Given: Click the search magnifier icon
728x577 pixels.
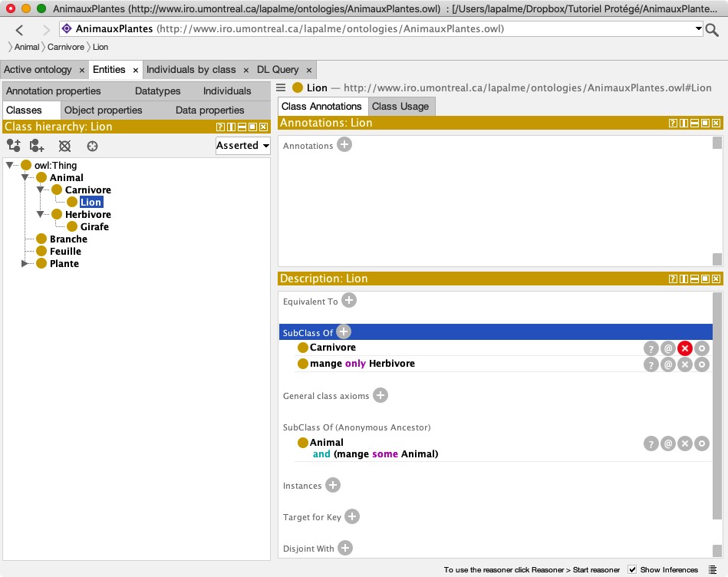Looking at the screenshot, I should pyautogui.click(x=713, y=30).
